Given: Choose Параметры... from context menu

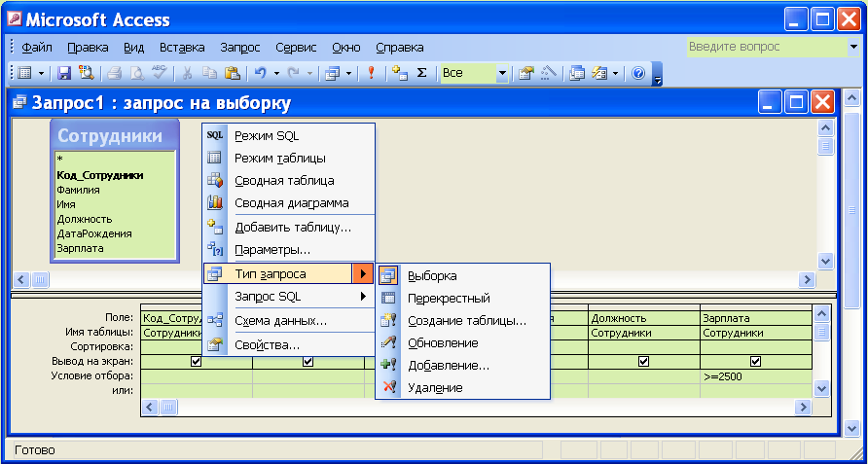Looking at the screenshot, I should point(289,250).
